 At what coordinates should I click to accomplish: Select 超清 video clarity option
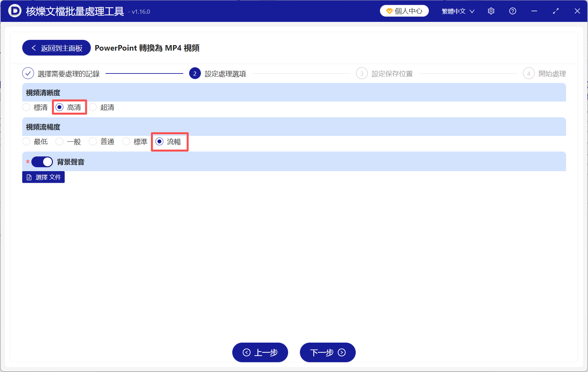pyautogui.click(x=93, y=107)
